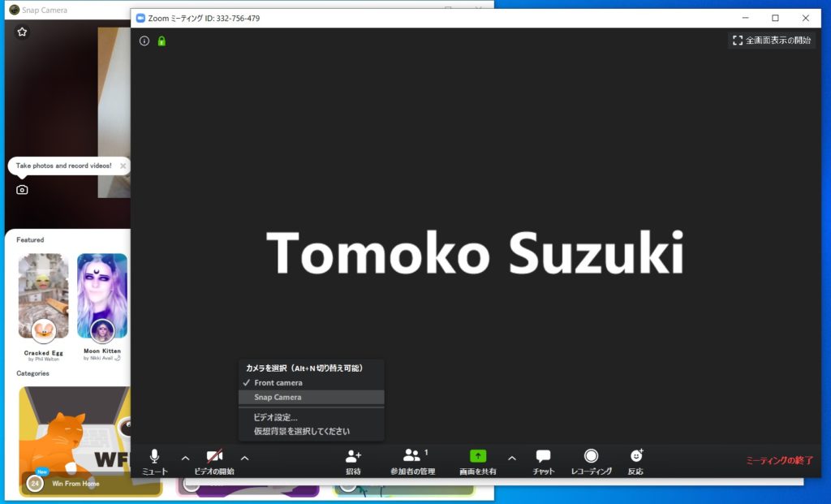Select Front camera in camera menu
The width and height of the screenshot is (831, 504).
click(x=312, y=382)
